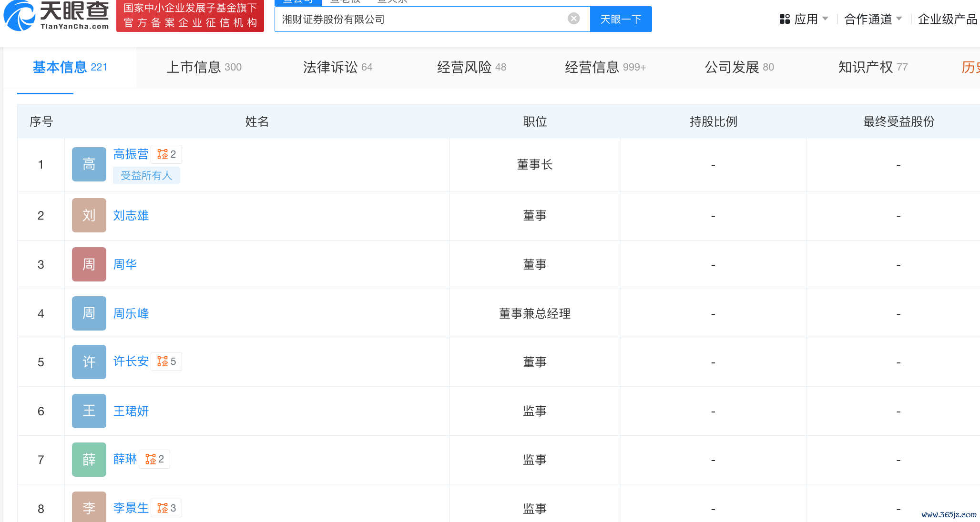Click the apps grid icon beside 应用
This screenshot has width=980, height=522.
pos(785,19)
